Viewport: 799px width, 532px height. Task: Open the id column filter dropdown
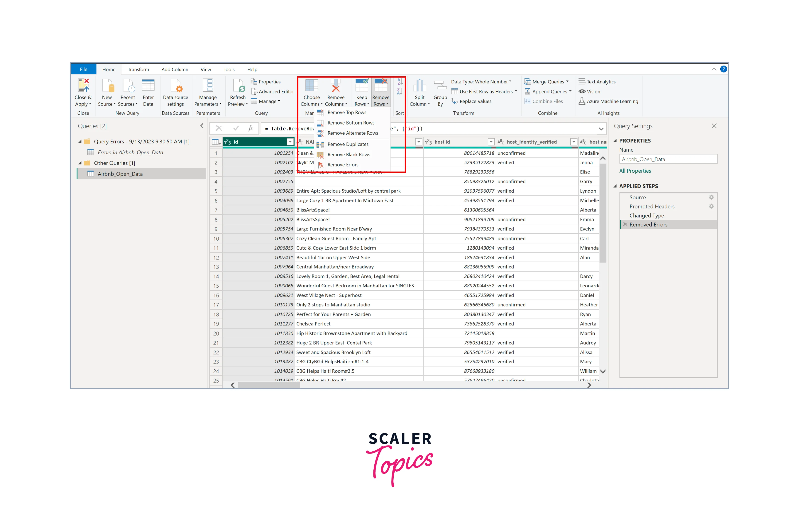290,142
